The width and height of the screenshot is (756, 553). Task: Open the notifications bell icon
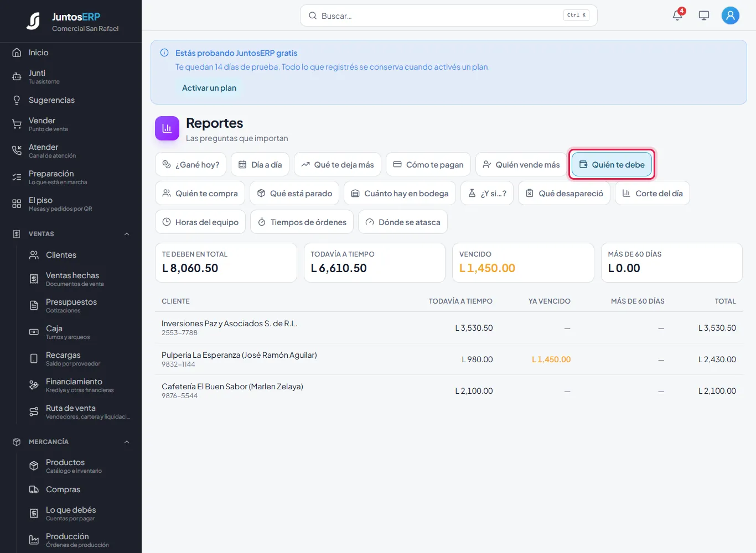pos(677,15)
